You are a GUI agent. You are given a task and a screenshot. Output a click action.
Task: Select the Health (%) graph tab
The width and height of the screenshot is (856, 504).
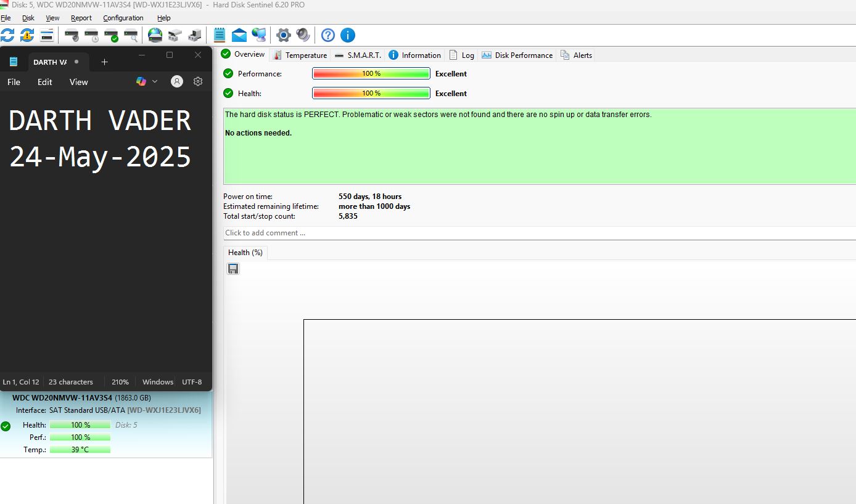[245, 253]
